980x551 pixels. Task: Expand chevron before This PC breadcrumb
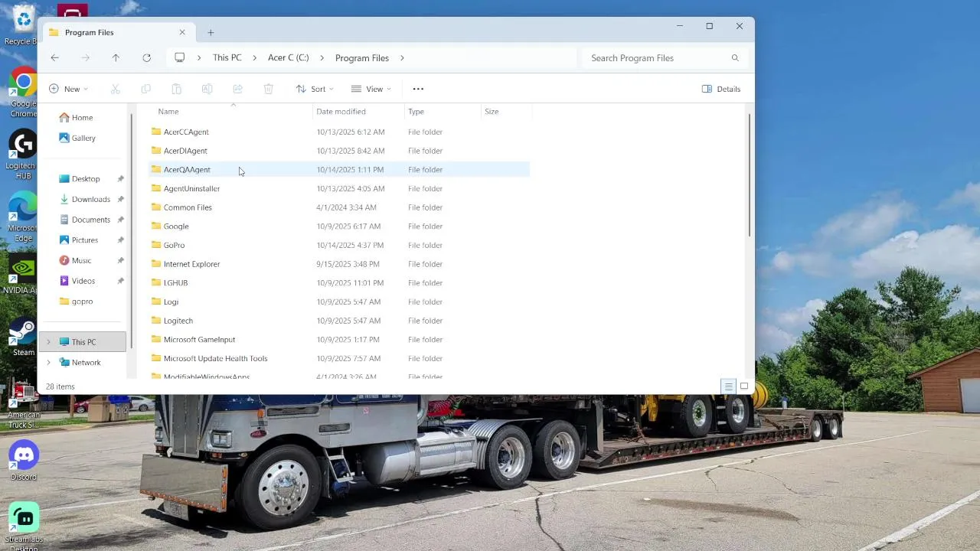point(200,58)
